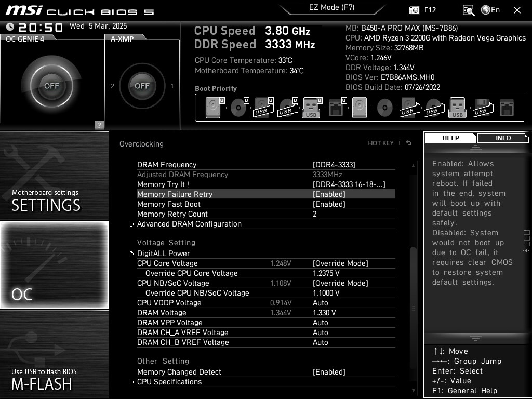
Task: Change Memory Failure Retry Enabled value
Action: tap(329, 194)
